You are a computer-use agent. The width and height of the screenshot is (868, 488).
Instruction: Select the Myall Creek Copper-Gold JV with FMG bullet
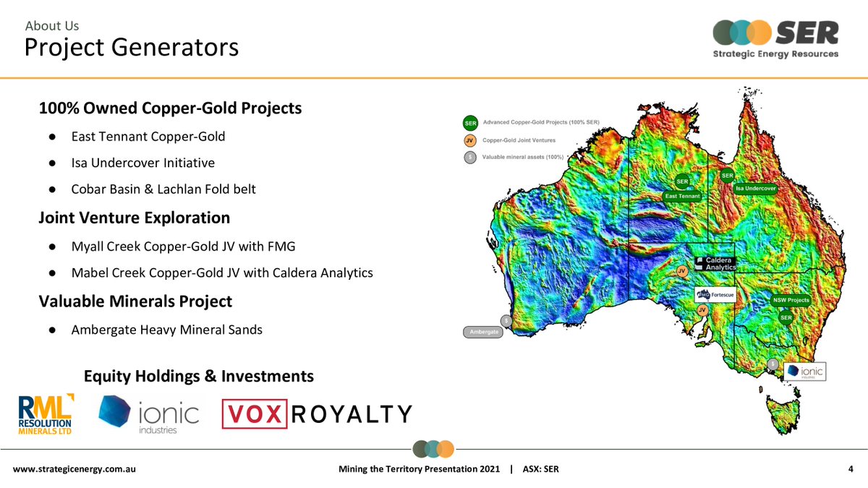[184, 247]
